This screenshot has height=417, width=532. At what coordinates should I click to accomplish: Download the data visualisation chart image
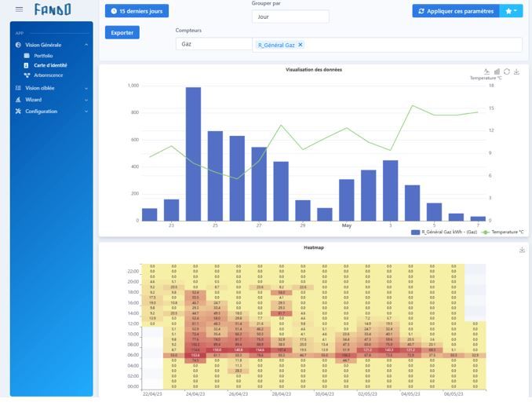pos(516,71)
